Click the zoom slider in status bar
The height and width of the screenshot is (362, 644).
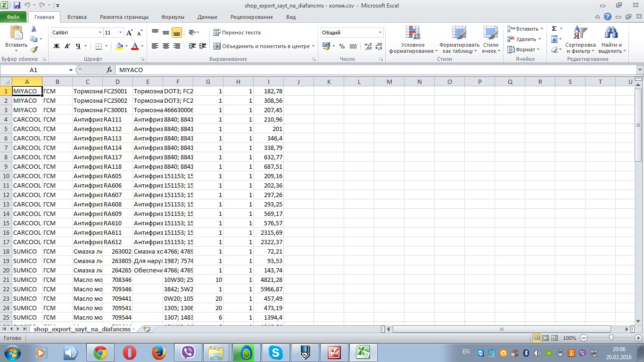coord(611,338)
